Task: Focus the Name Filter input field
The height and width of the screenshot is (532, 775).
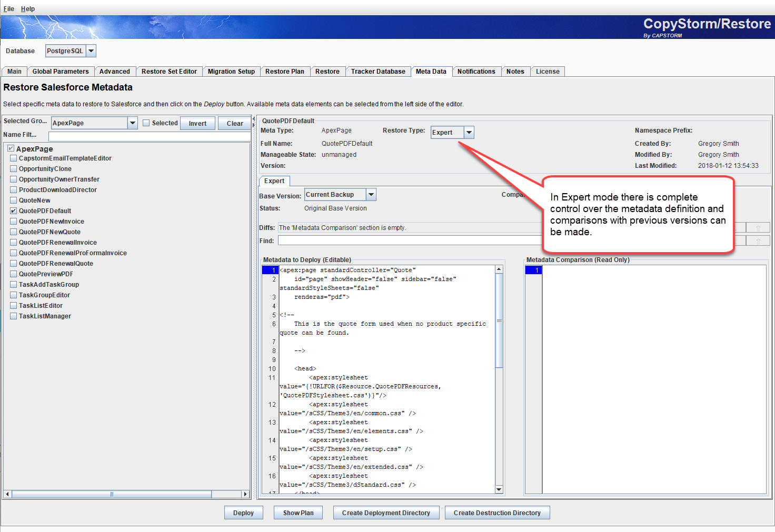Action: pyautogui.click(x=150, y=136)
